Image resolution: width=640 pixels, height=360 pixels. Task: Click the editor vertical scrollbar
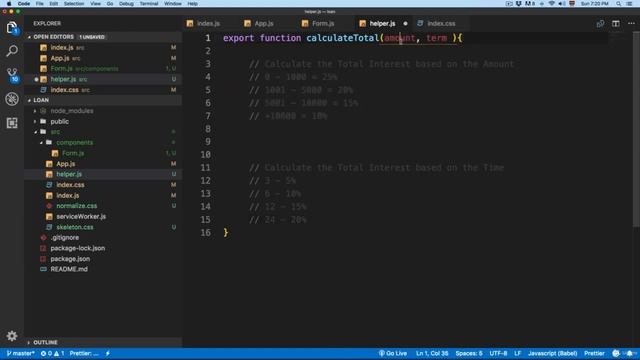[x=636, y=130]
